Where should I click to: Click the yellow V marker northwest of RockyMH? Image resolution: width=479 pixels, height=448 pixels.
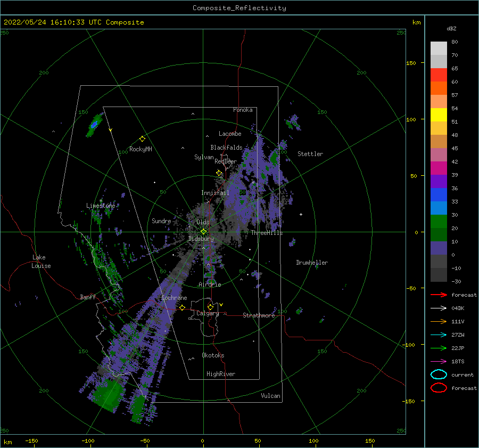point(111,130)
